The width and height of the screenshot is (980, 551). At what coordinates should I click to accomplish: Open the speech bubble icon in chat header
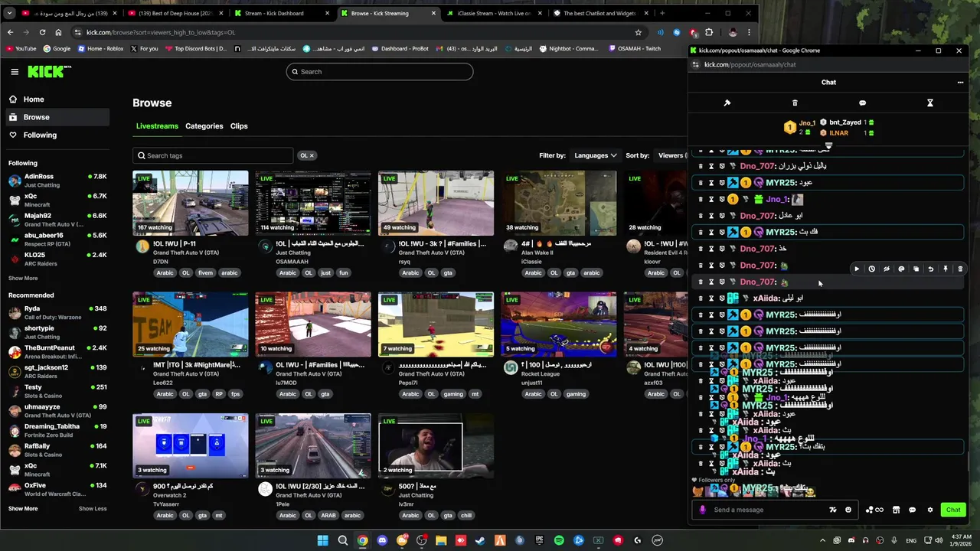862,103
